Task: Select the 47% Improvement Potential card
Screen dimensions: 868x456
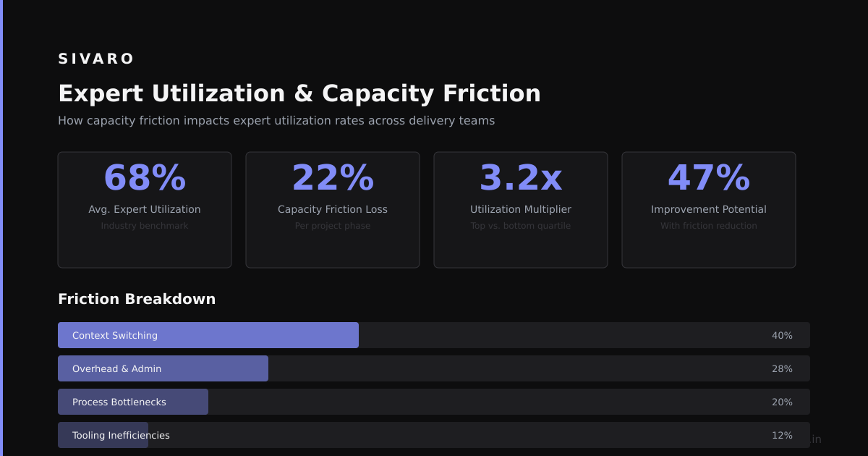Action: tap(709, 210)
